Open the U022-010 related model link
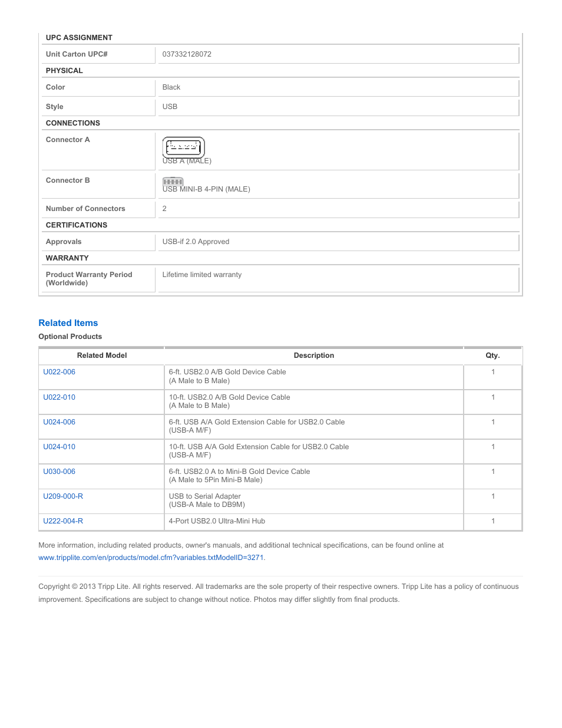562x728 pixels. click(x=59, y=397)
